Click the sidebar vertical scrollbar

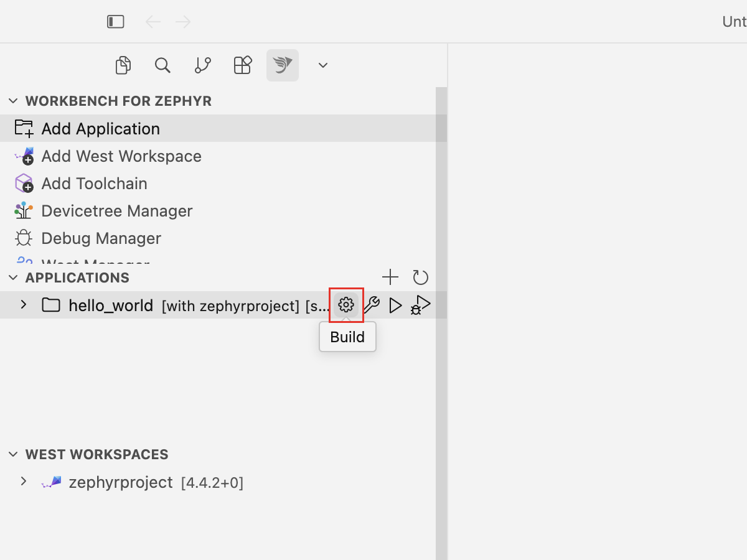[441, 324]
